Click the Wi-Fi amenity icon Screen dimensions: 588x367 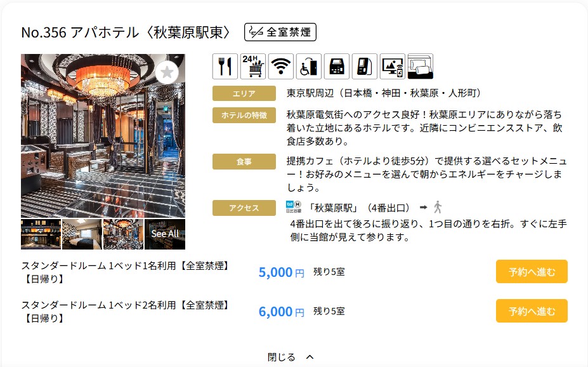point(281,67)
